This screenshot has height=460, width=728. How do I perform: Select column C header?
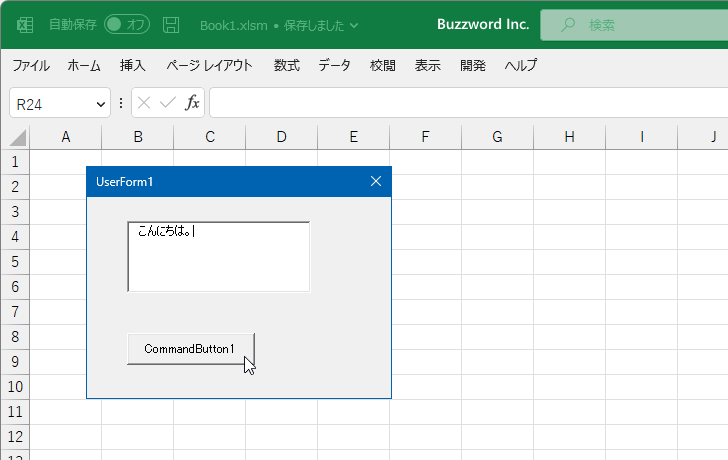coord(210,137)
